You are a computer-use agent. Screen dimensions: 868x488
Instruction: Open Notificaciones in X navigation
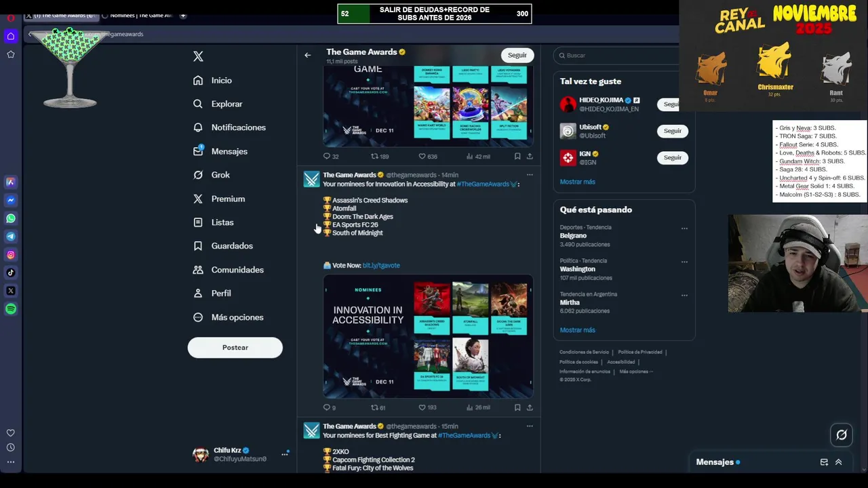(229, 127)
